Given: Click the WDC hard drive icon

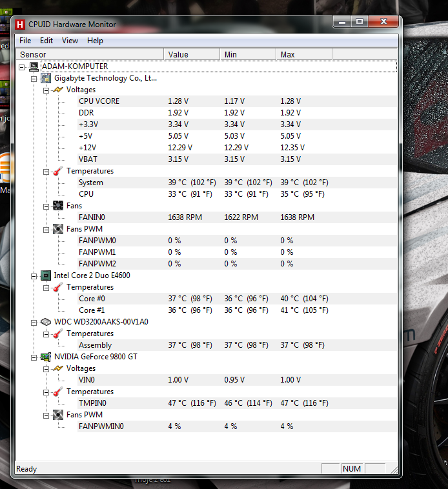Looking at the screenshot, I should (46, 322).
